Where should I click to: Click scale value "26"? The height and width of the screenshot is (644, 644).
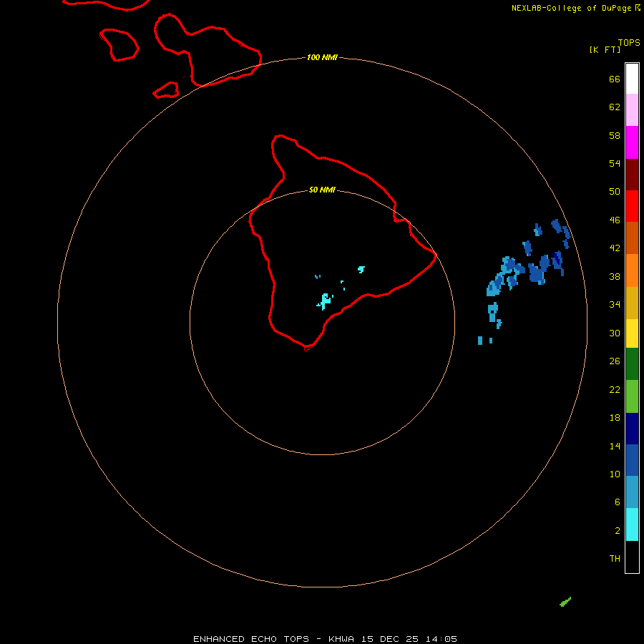tap(615, 361)
